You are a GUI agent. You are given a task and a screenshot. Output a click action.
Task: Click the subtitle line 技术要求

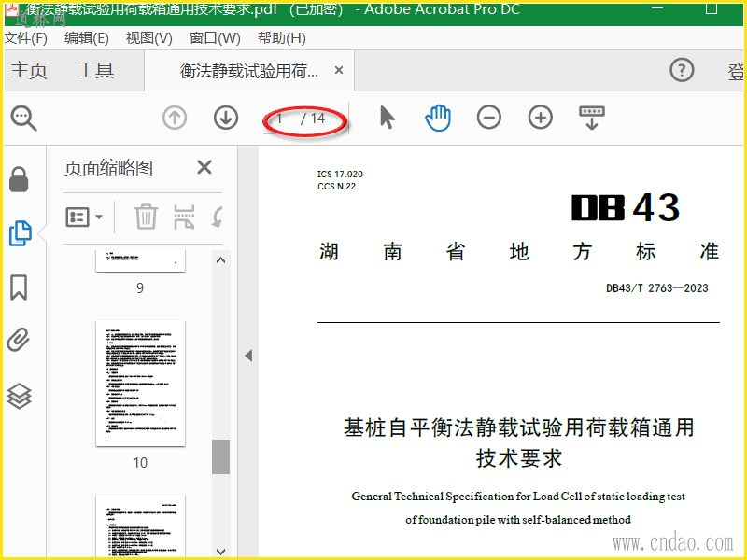pos(519,458)
